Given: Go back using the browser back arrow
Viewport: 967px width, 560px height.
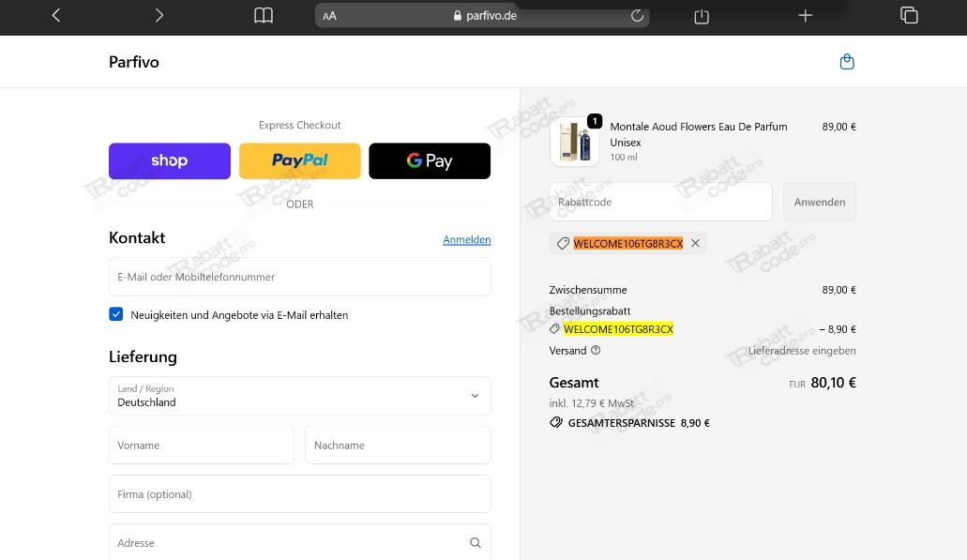Looking at the screenshot, I should tap(56, 15).
